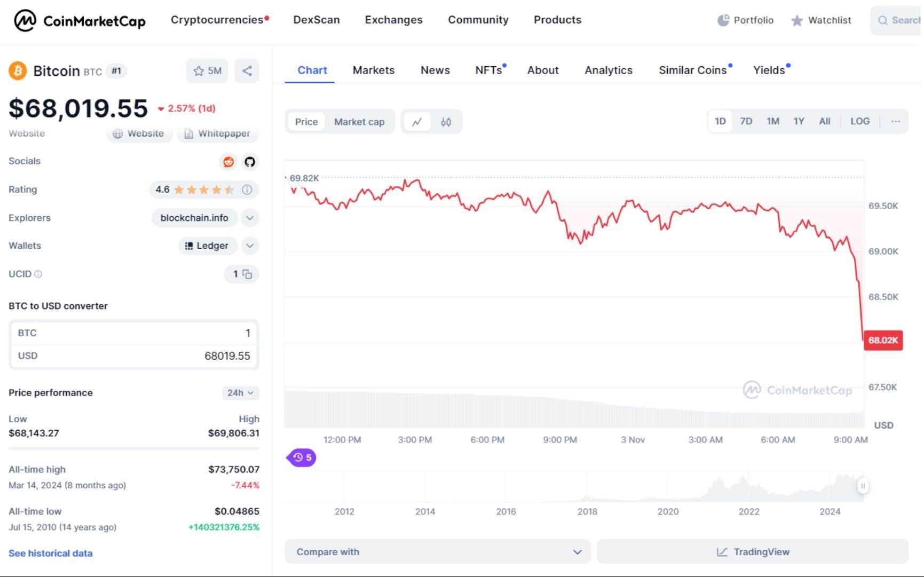Open the Bitcoin Whitepaper
Image resolution: width=924 pixels, height=577 pixels.
click(217, 133)
